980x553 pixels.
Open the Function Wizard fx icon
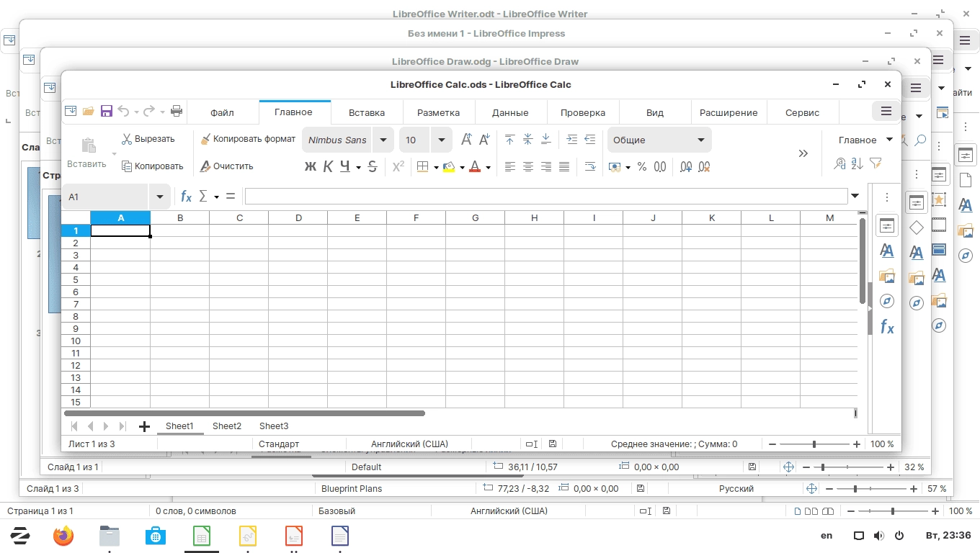point(186,196)
